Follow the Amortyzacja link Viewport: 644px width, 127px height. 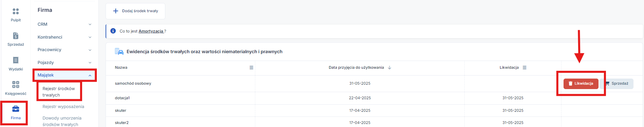[x=151, y=31]
